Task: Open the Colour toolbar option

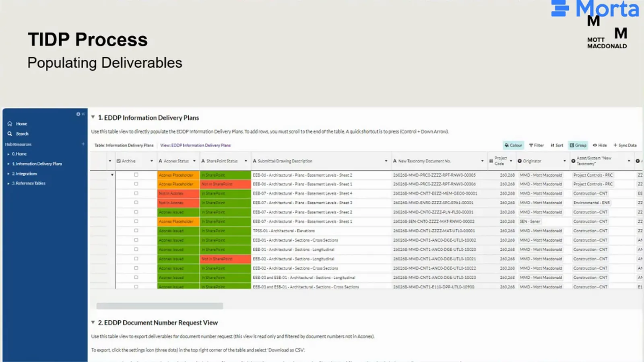Action: (513, 145)
